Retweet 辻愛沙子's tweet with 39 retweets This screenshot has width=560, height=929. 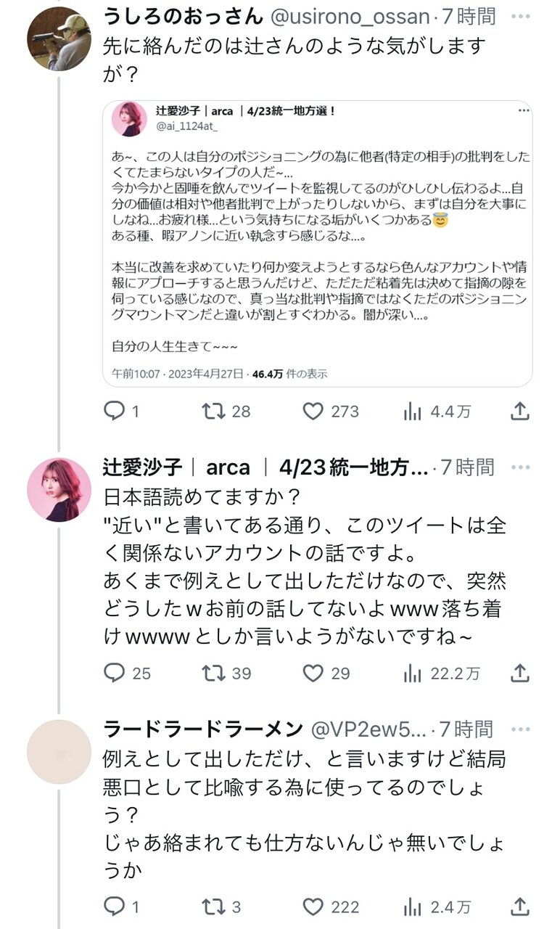point(213,673)
